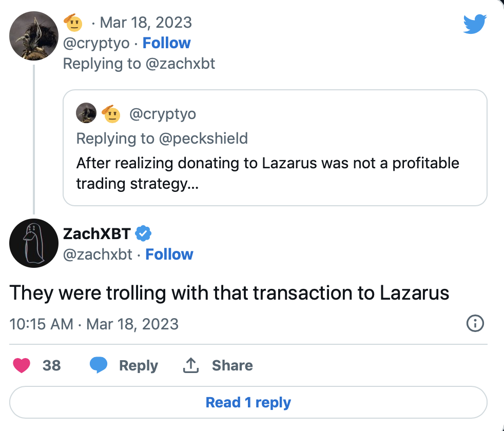Click the Read 1 reply button

click(x=248, y=402)
